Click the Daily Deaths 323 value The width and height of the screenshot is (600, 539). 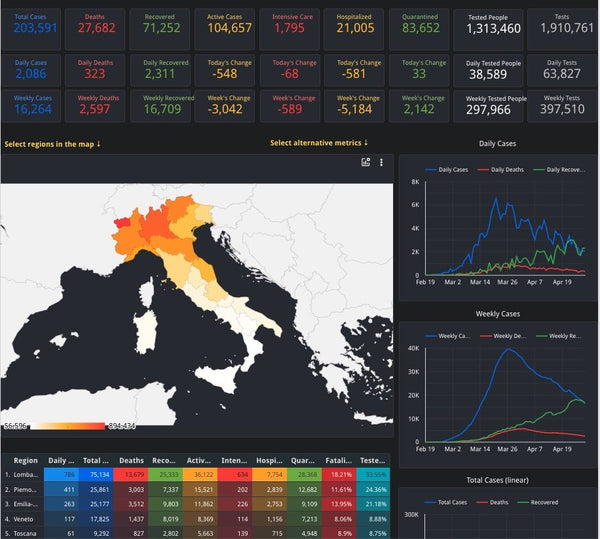[x=95, y=73]
